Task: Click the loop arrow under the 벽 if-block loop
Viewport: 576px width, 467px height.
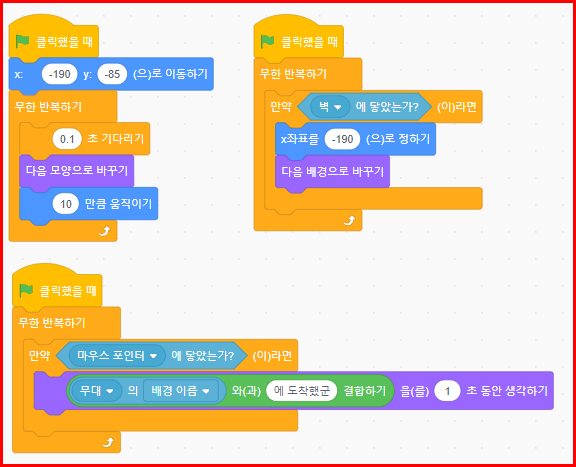Action: coord(349,220)
